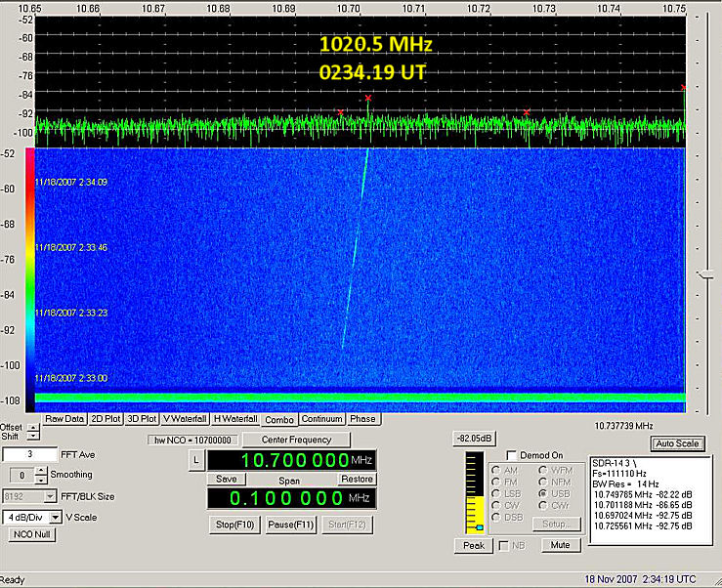Click the 10.697024 MHz -92.75 dB entry

[x=643, y=516]
